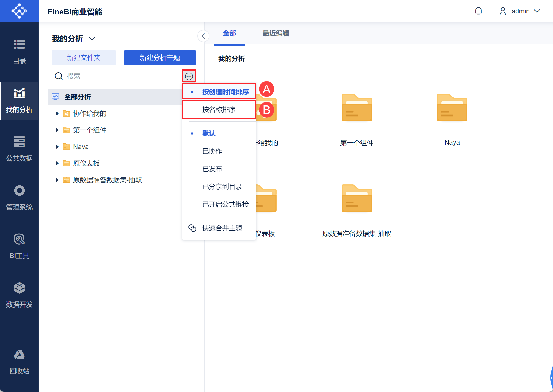Viewport: 553px width, 392px height.
Task: Click the more options ellipsis icon
Action: coord(189,76)
